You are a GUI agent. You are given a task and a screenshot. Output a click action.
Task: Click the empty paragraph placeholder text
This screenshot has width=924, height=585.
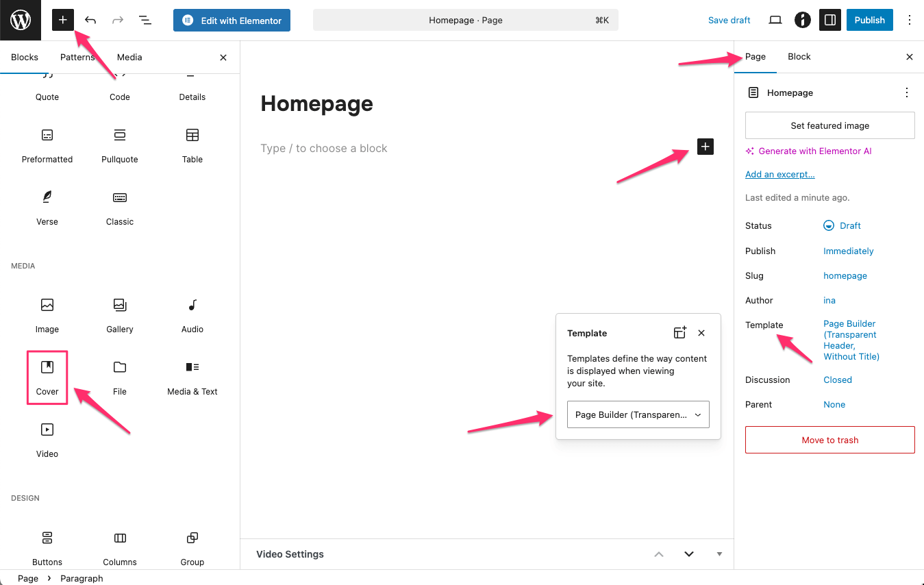(x=324, y=149)
